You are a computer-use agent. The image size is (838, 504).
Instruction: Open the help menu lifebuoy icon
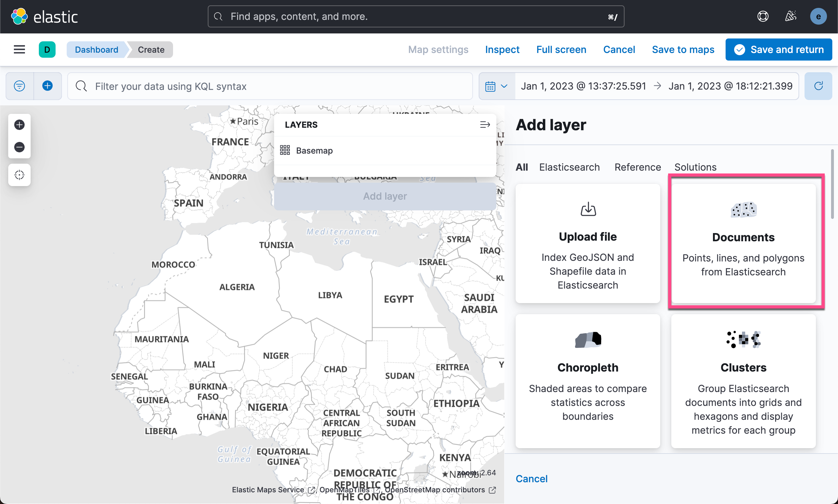click(763, 16)
